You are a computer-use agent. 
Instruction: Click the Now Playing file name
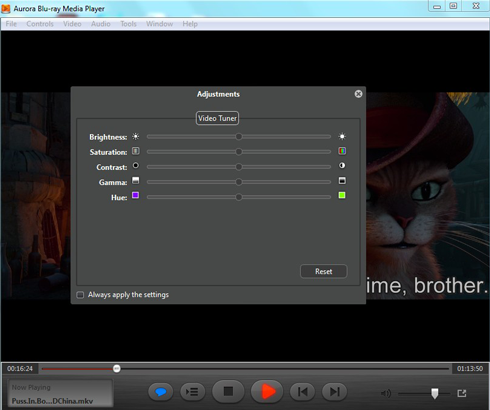(52, 401)
